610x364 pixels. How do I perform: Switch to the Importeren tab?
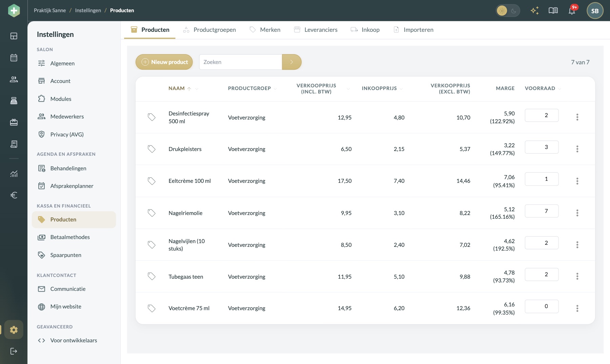(x=413, y=30)
